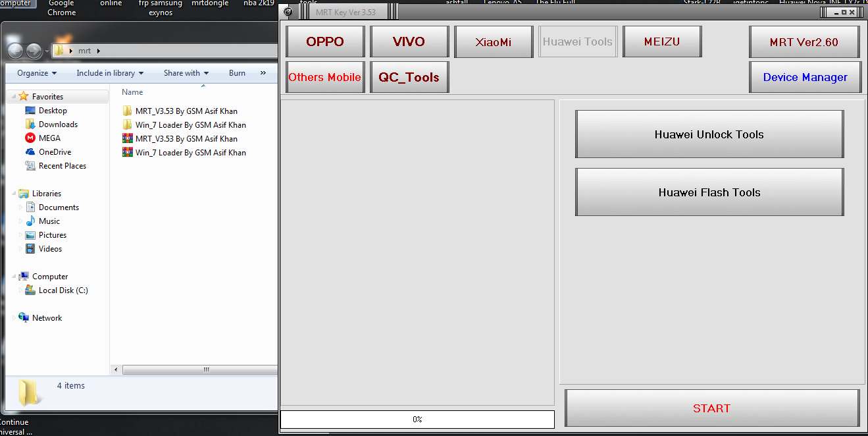Open the Music library
Viewport: 868px width, 436px height.
click(49, 221)
